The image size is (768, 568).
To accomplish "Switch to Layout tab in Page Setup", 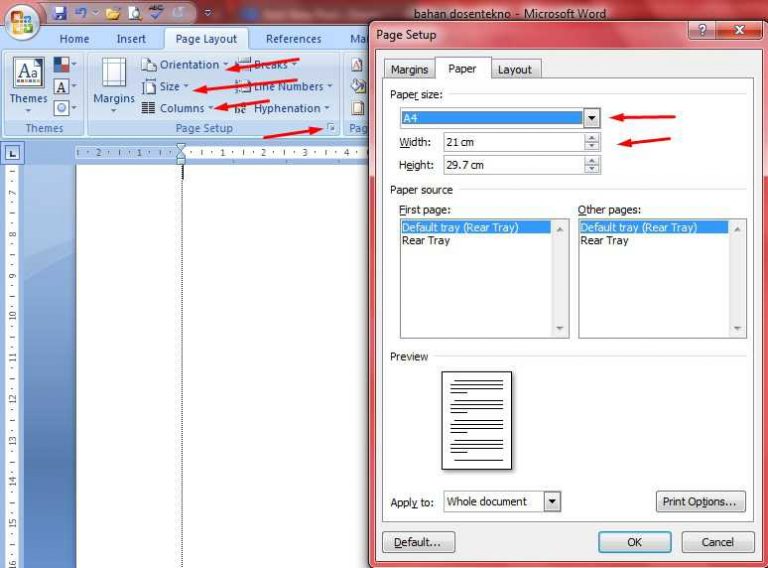I will 514,70.
